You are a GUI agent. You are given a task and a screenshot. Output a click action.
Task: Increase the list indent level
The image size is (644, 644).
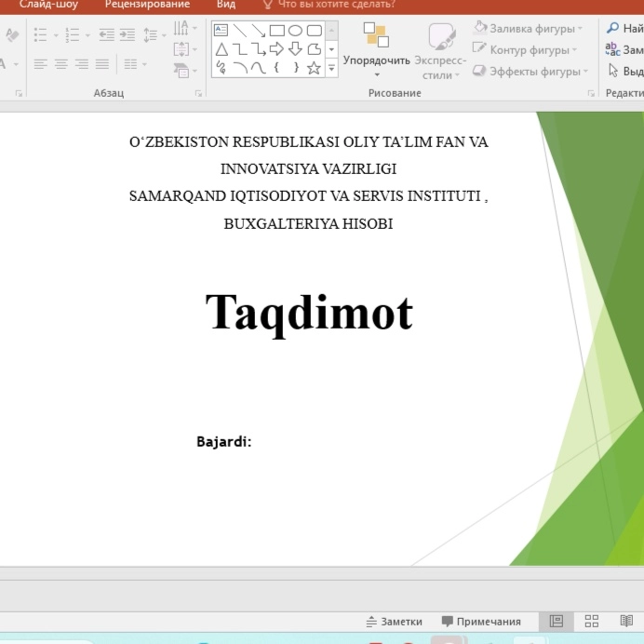point(127,35)
